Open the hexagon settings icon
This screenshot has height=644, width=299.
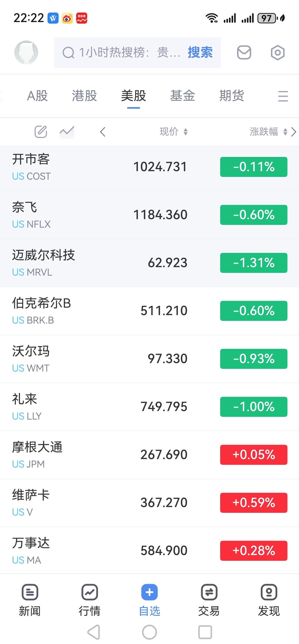tap(277, 53)
